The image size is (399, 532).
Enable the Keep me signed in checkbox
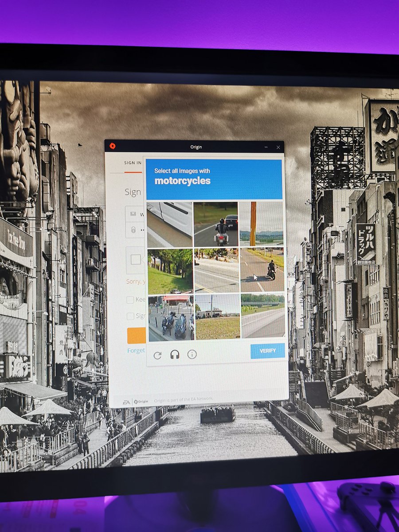tap(130, 300)
